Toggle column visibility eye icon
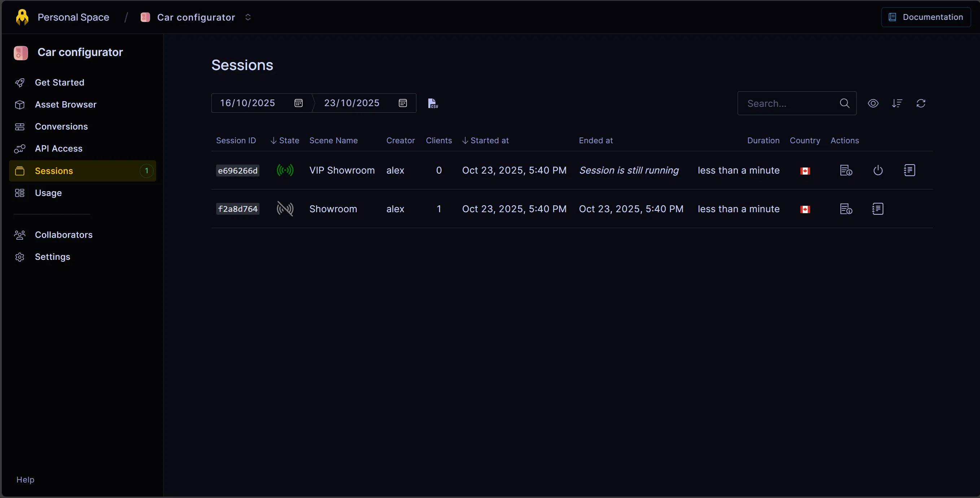The width and height of the screenshot is (980, 498). pos(873,103)
